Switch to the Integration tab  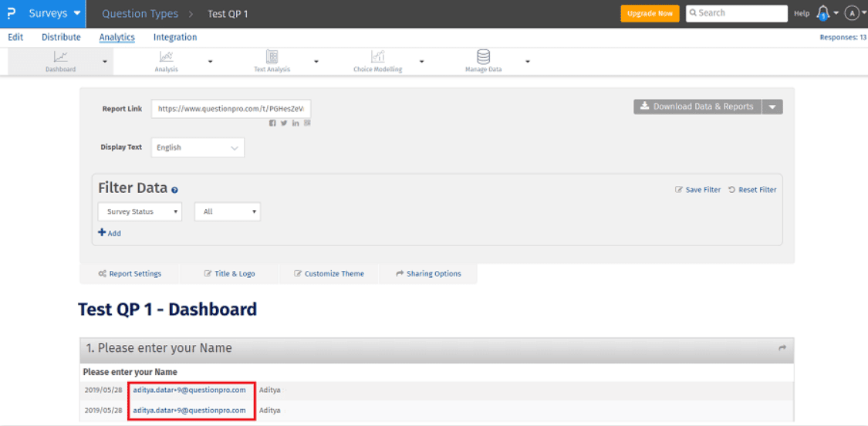(x=175, y=38)
